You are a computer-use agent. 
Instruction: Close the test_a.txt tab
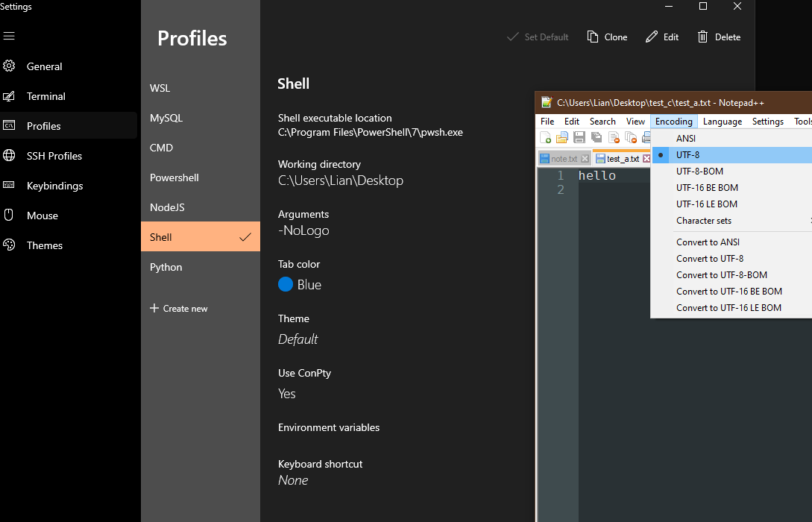(646, 159)
